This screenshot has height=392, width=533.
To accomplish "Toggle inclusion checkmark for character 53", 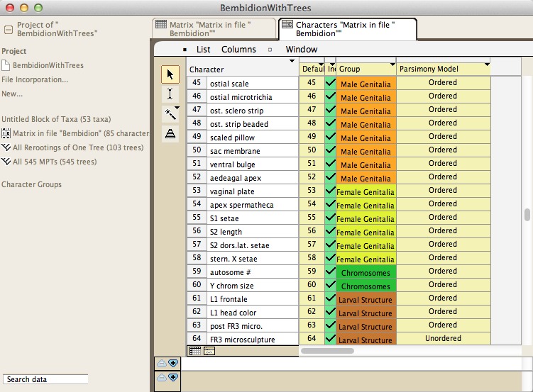I will coord(330,191).
